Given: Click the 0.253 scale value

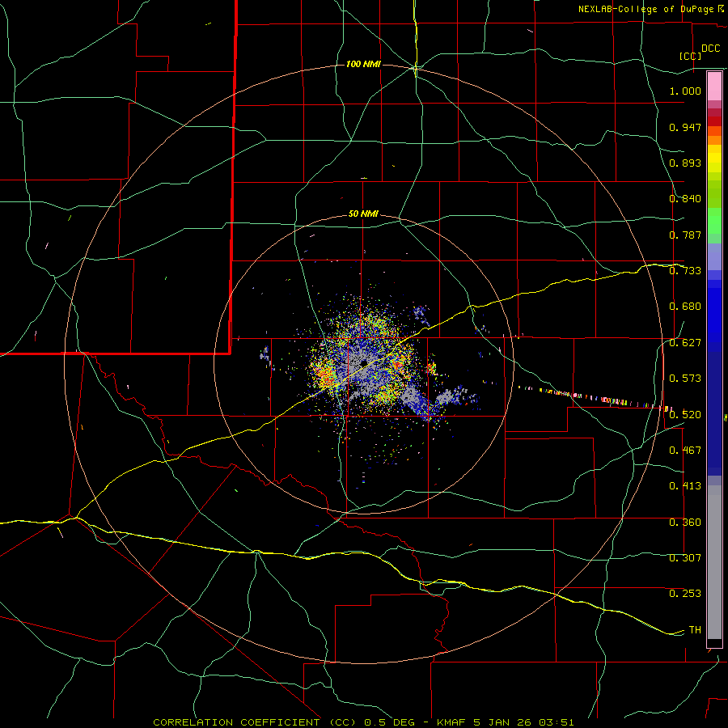Looking at the screenshot, I should (685, 594).
